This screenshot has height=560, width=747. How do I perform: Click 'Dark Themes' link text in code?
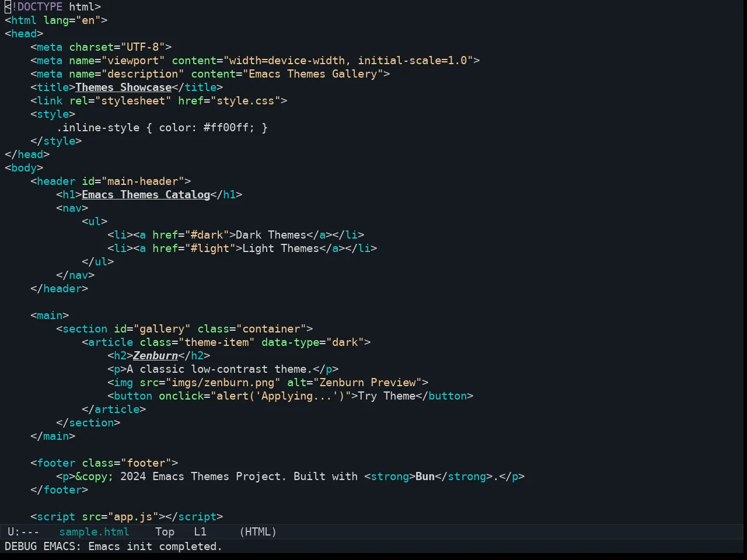(x=271, y=235)
